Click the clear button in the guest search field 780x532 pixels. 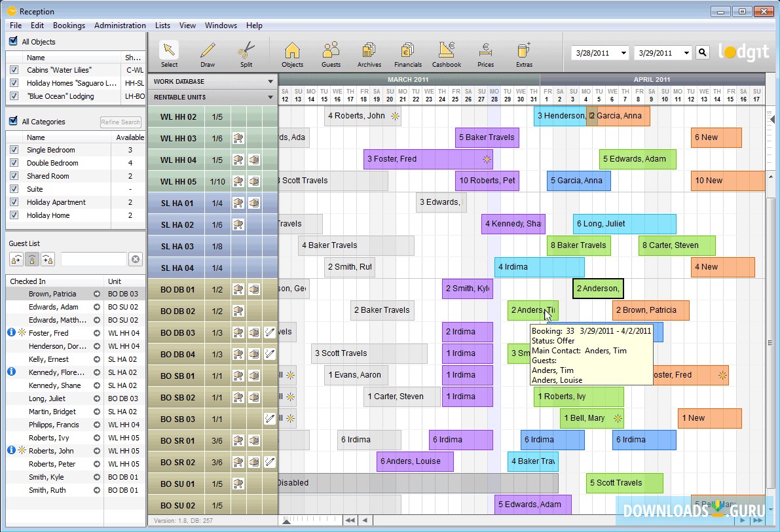pos(136,259)
